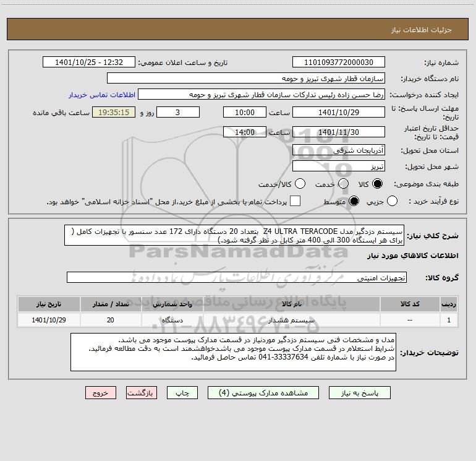The width and height of the screenshot is (476, 461).
Task: Click the request creator name field
Action: point(261,95)
